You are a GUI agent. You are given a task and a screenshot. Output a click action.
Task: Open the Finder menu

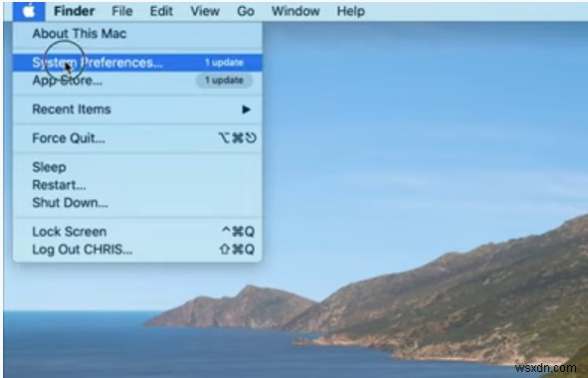tap(74, 11)
